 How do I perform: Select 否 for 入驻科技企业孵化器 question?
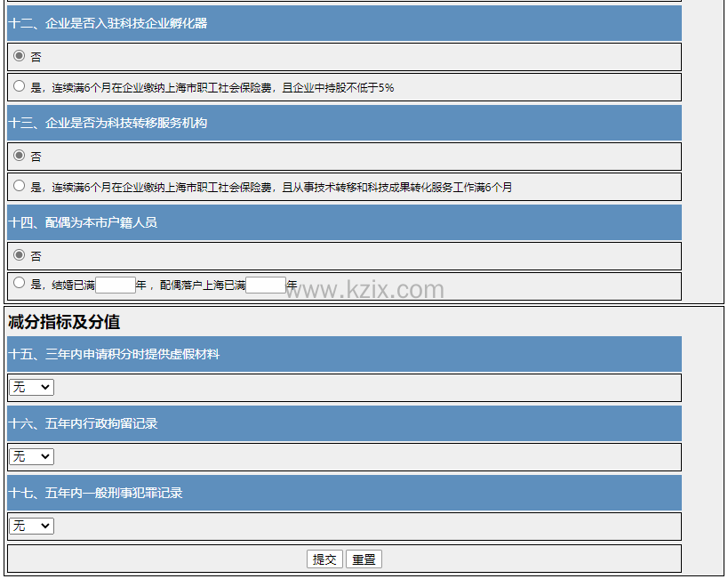(x=19, y=56)
